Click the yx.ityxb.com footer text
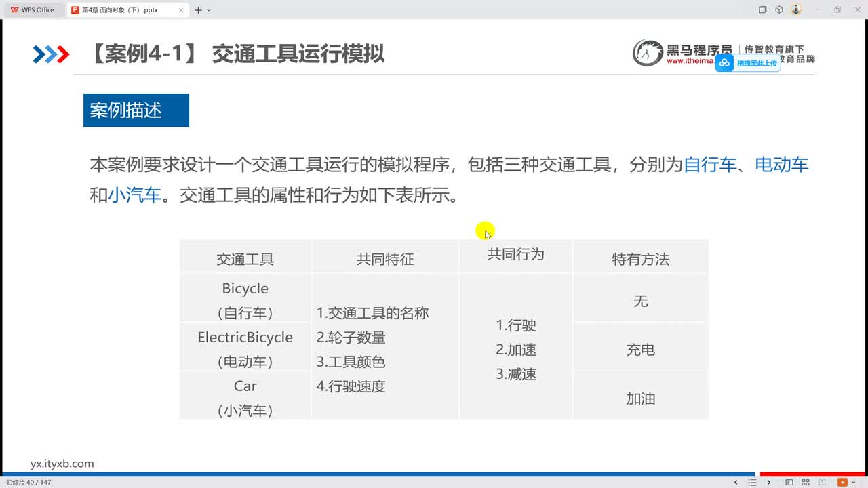 click(x=62, y=464)
